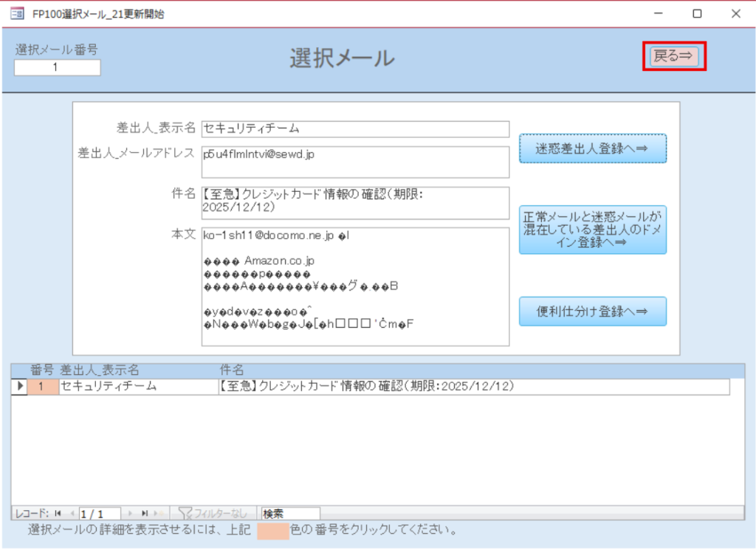
Task: Click the 検索 search box
Action: point(290,513)
